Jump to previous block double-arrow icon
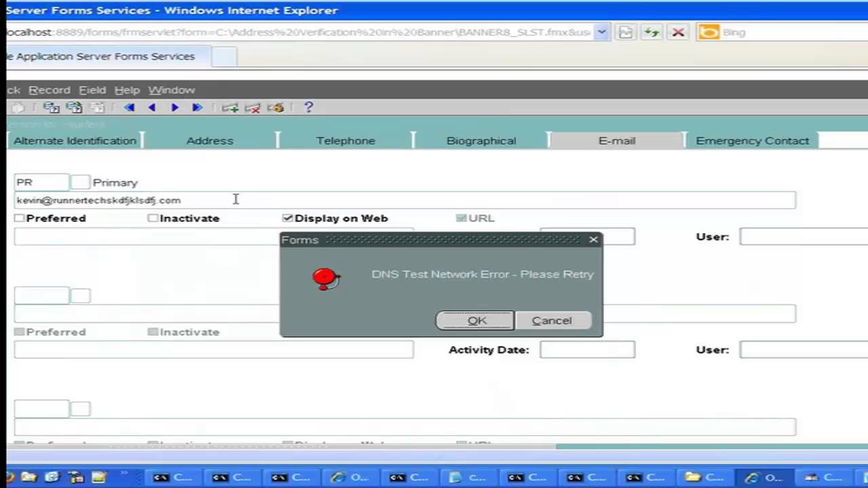This screenshot has height=488, width=868. click(x=130, y=107)
